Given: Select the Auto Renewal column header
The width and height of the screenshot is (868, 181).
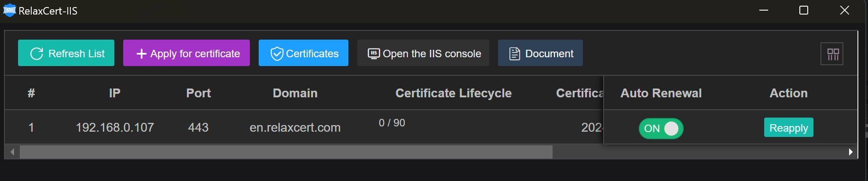Looking at the screenshot, I should (x=661, y=93).
